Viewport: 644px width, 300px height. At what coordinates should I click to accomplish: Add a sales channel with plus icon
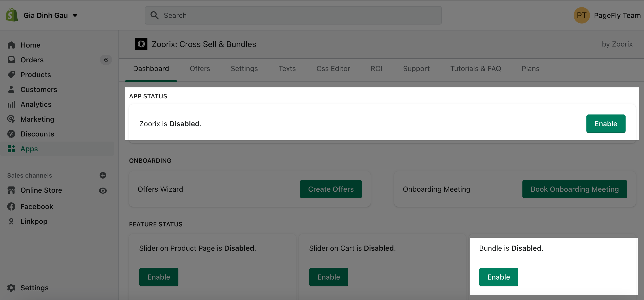pyautogui.click(x=103, y=175)
